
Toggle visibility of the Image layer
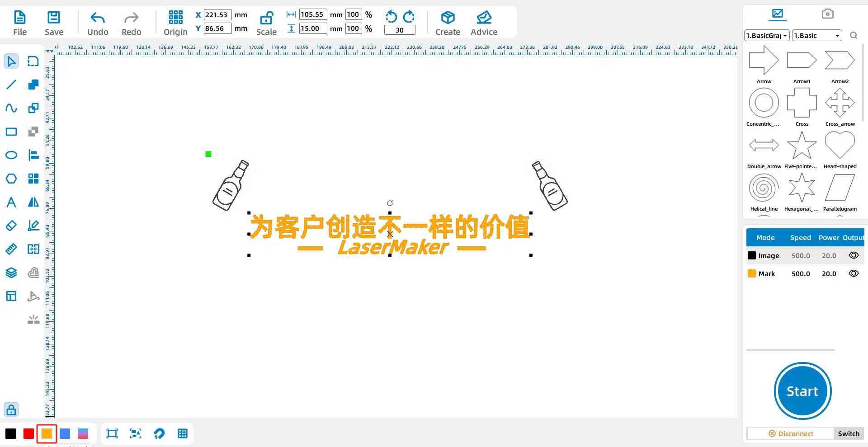click(x=854, y=255)
